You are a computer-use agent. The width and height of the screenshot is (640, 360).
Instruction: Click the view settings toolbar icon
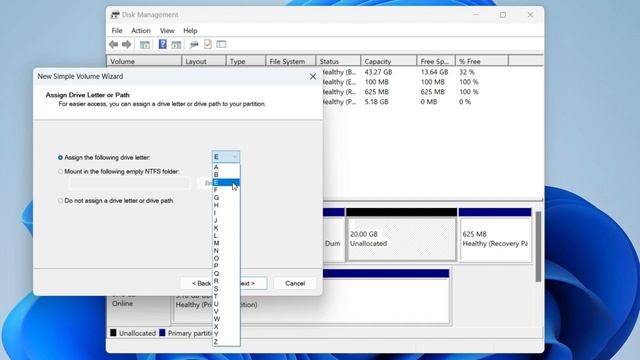point(221,44)
